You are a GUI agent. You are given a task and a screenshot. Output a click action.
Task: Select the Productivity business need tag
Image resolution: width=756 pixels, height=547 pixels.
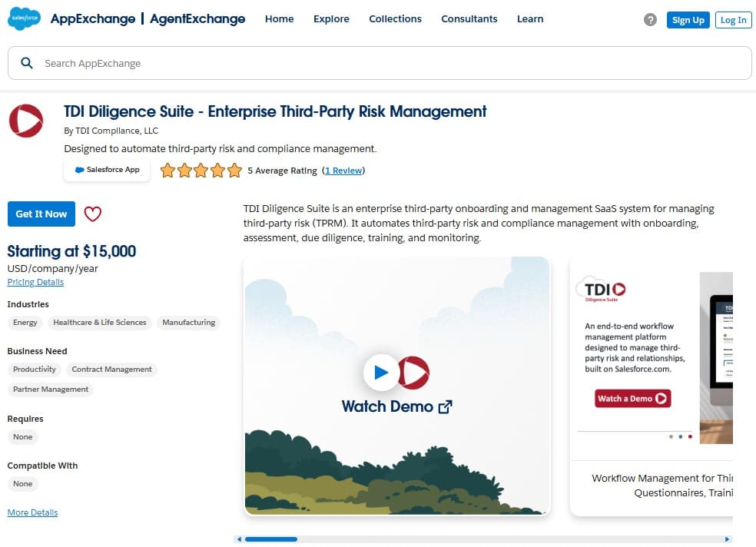click(35, 370)
